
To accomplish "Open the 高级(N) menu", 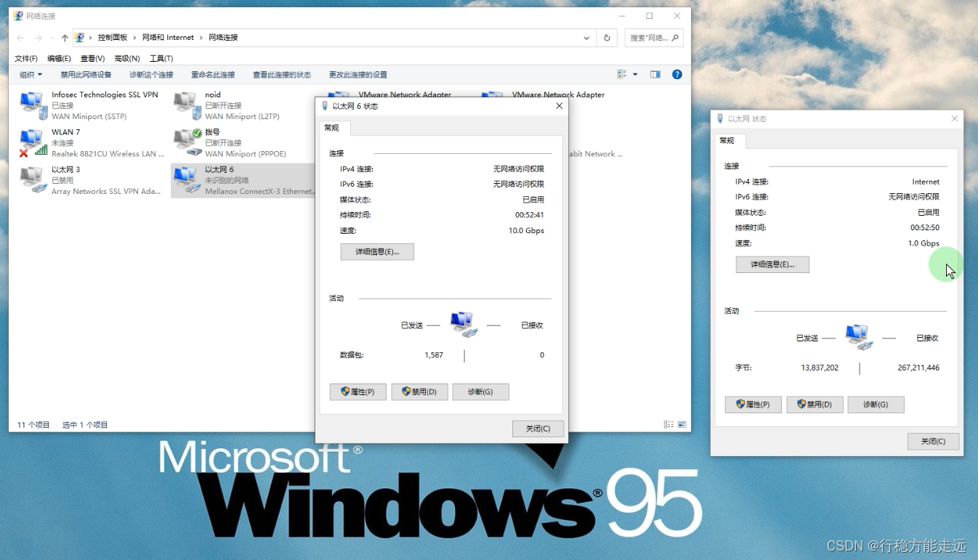I will click(126, 58).
